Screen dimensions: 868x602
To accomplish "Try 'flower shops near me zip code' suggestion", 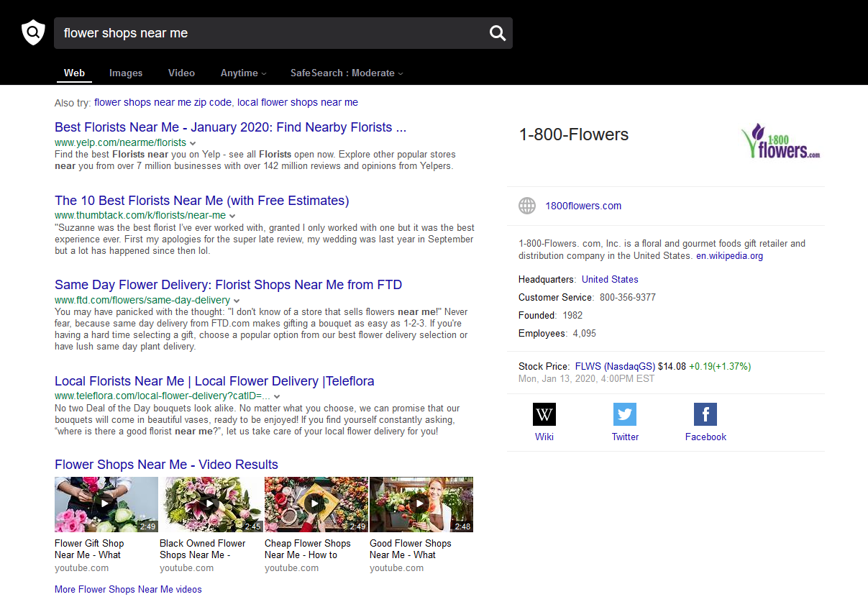I will point(163,102).
